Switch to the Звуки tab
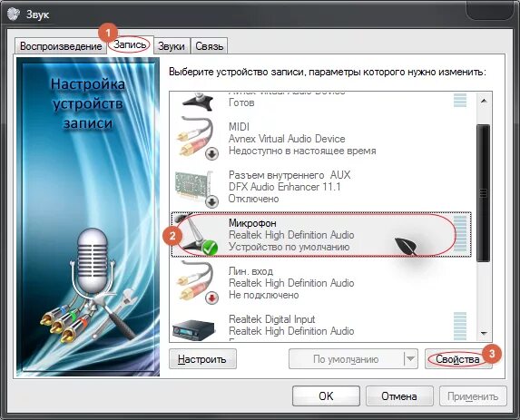The height and width of the screenshot is (420, 520). tap(172, 46)
